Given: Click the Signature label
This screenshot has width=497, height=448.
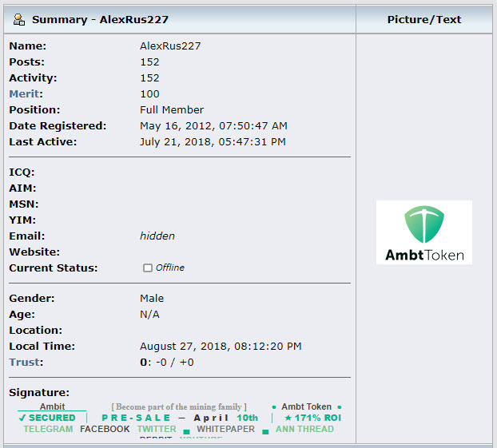Looking at the screenshot, I should [39, 393].
